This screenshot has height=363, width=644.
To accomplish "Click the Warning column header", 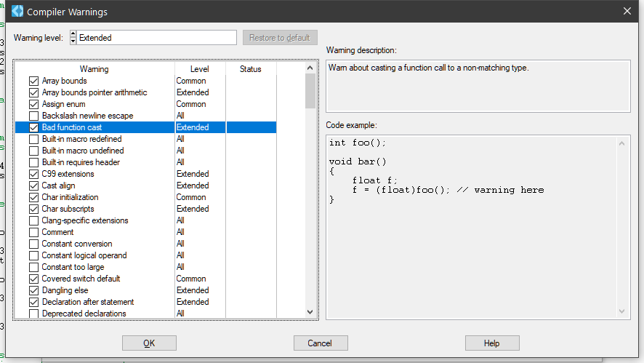I will point(94,69).
